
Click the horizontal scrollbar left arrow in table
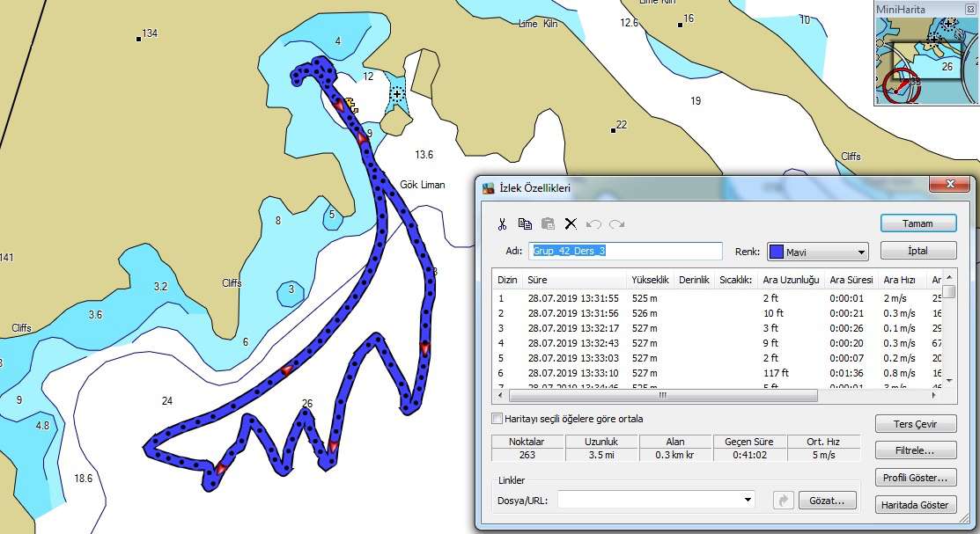pyautogui.click(x=500, y=395)
